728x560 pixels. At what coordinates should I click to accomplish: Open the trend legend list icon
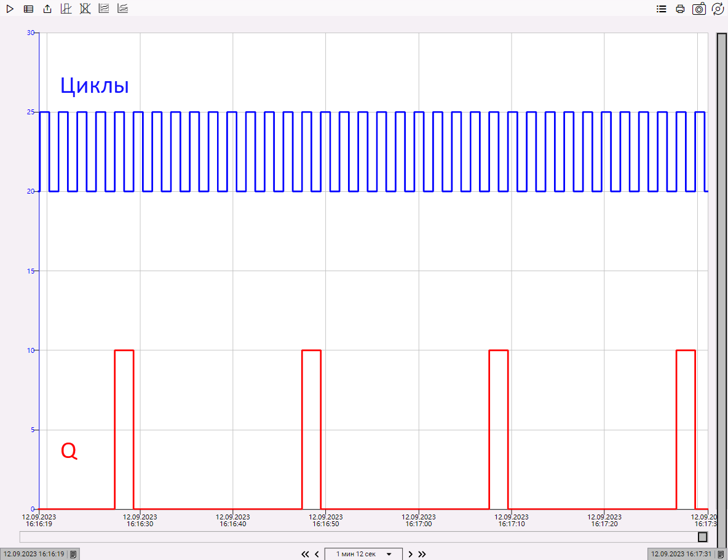point(661,9)
